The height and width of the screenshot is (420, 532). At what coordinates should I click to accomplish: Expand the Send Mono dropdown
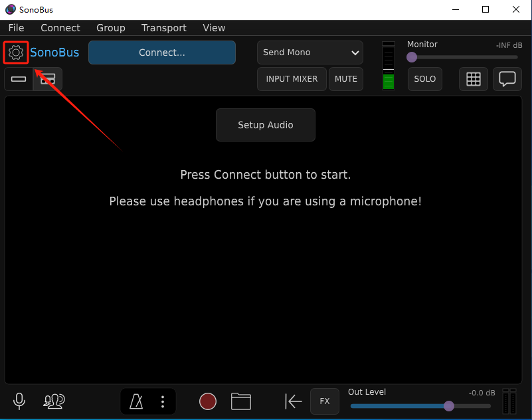[x=310, y=52]
